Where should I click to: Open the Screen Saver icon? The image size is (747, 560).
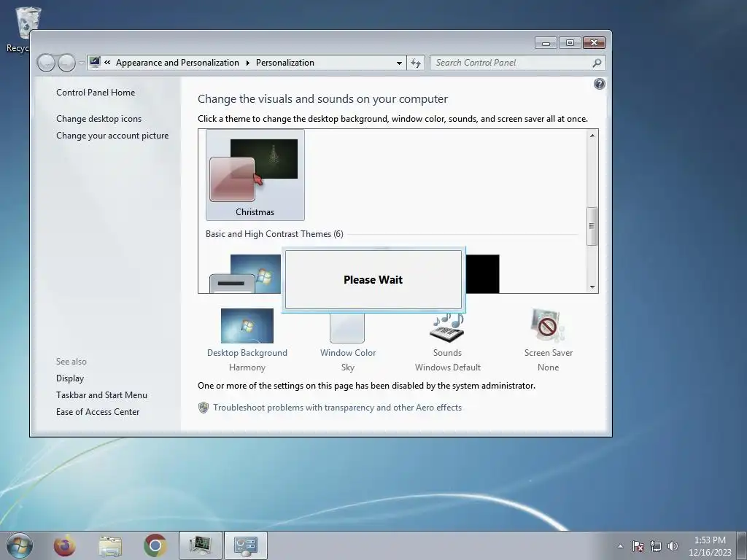point(548,326)
